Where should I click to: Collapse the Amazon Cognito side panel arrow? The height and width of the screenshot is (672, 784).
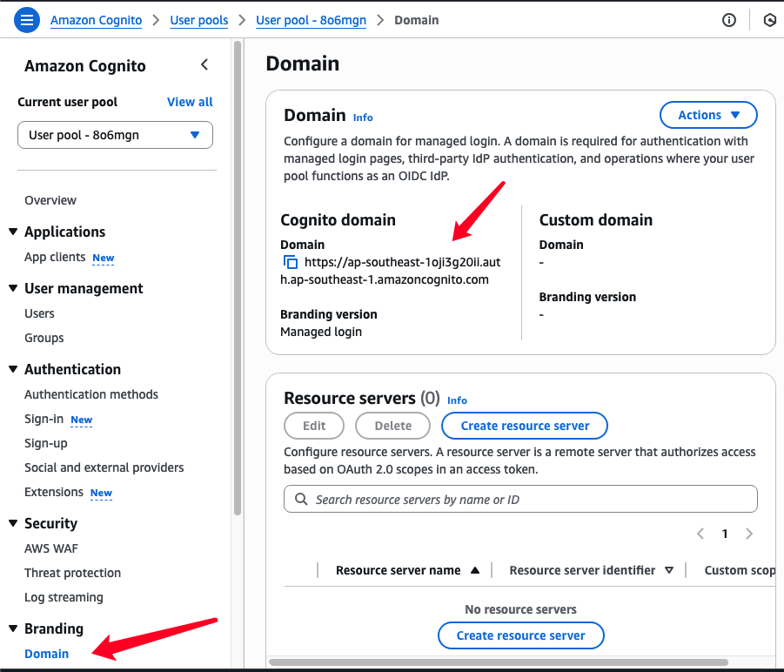[204, 64]
